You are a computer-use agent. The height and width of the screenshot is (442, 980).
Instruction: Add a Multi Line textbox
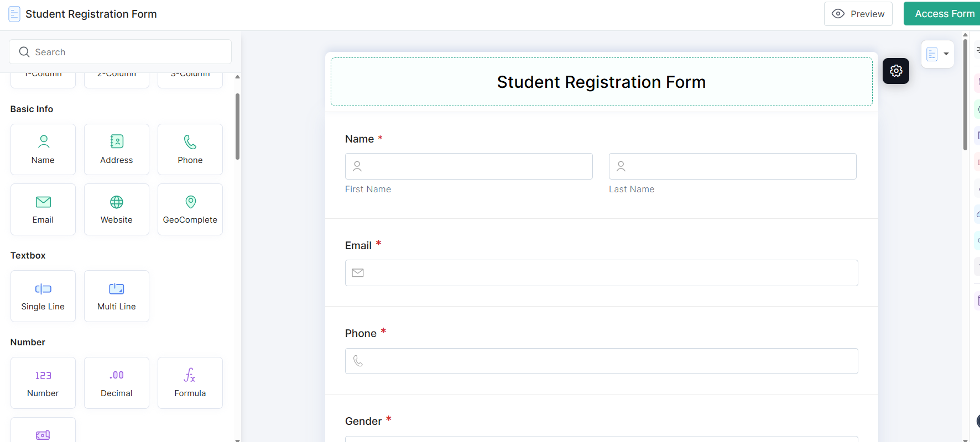point(117,296)
